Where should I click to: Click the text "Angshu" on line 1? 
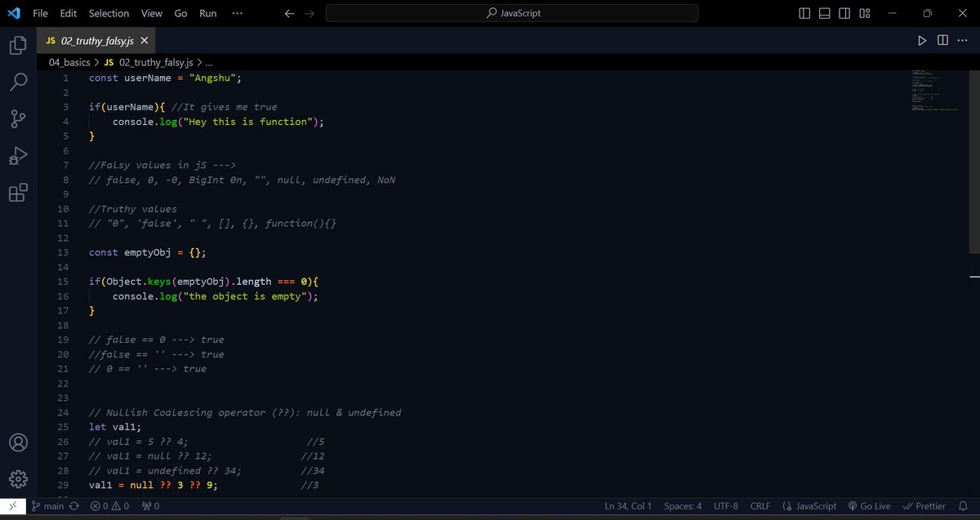[216, 78]
